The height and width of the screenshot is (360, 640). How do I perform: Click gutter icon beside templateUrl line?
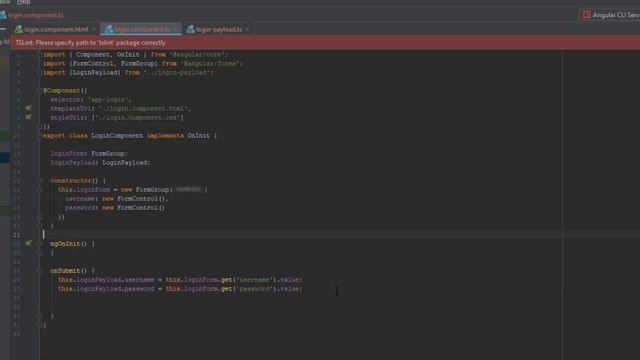point(28,108)
